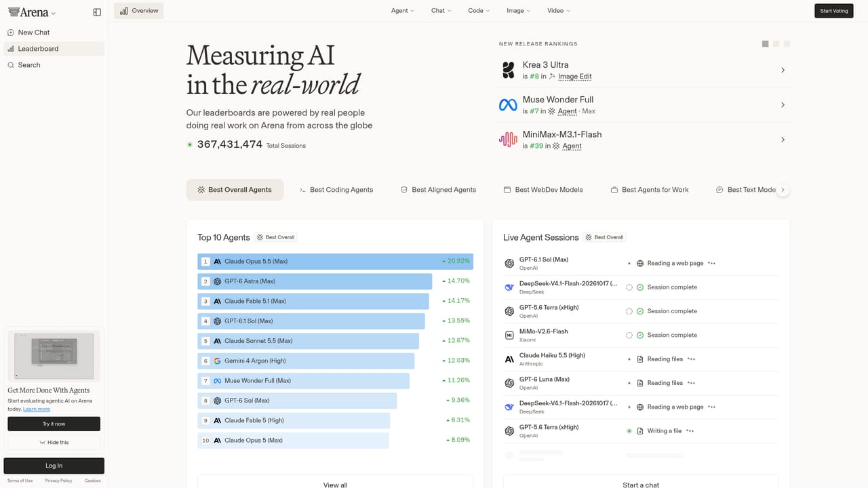
Task: Show more category tabs with the right arrow
Action: pos(783,190)
